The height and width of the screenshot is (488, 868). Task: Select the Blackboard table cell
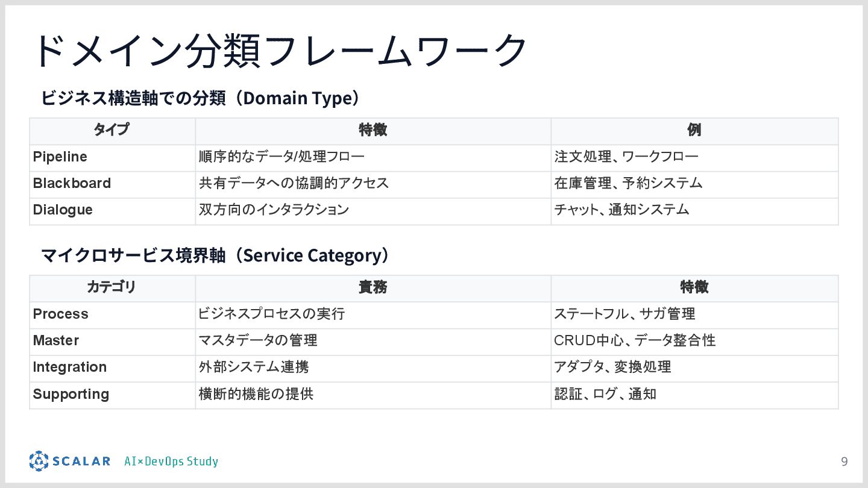[x=112, y=184]
